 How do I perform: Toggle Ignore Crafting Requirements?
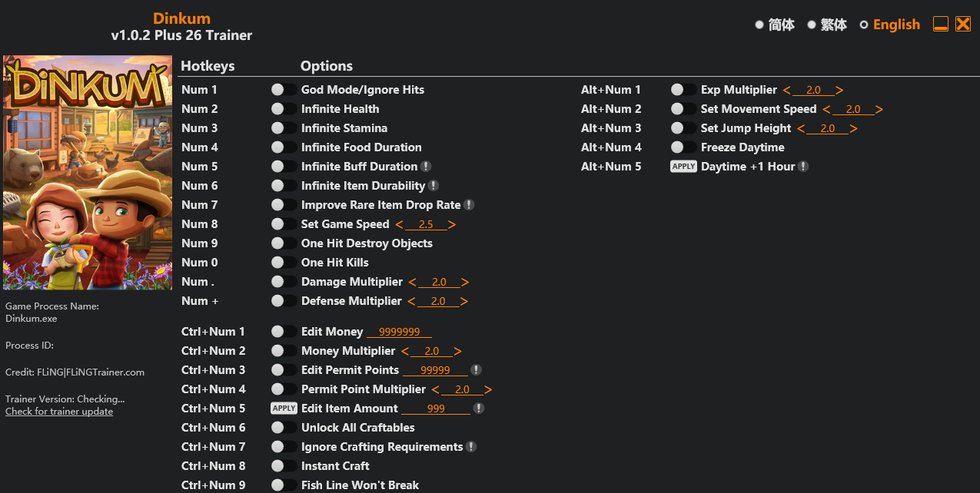[284, 447]
